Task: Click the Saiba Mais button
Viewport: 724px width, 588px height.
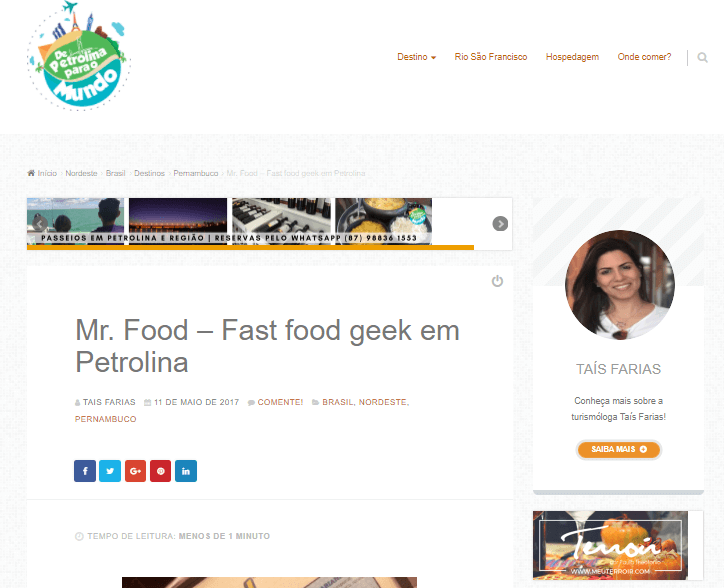Action: click(x=619, y=449)
